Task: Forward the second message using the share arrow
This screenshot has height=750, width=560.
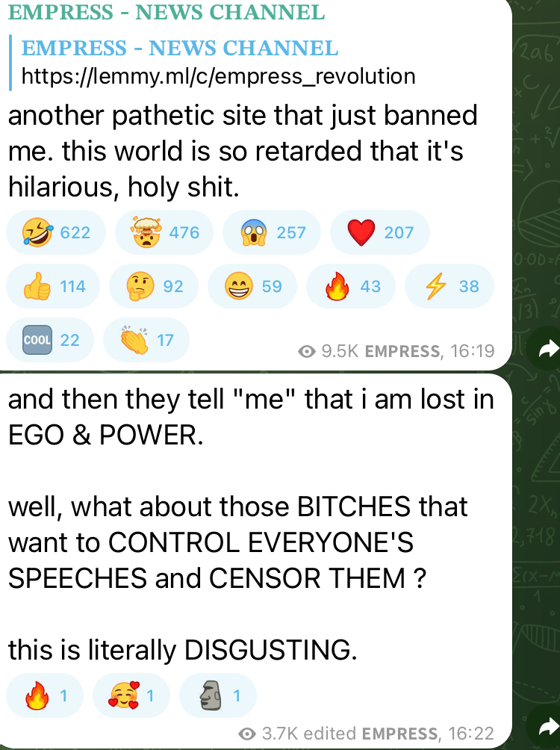Action: (545, 728)
